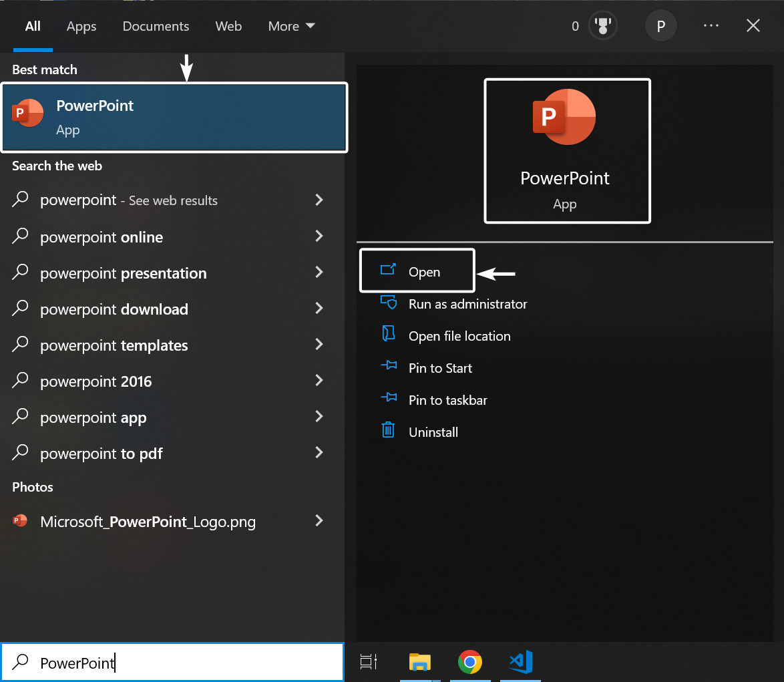The image size is (784, 682).
Task: Launch Google Chrome from the taskbar
Action: click(x=470, y=662)
